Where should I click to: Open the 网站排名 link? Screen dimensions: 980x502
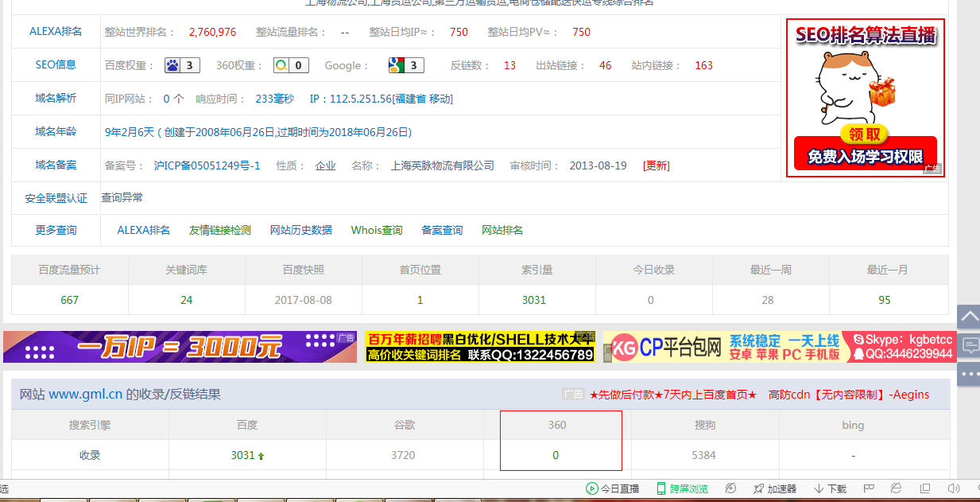click(x=502, y=230)
